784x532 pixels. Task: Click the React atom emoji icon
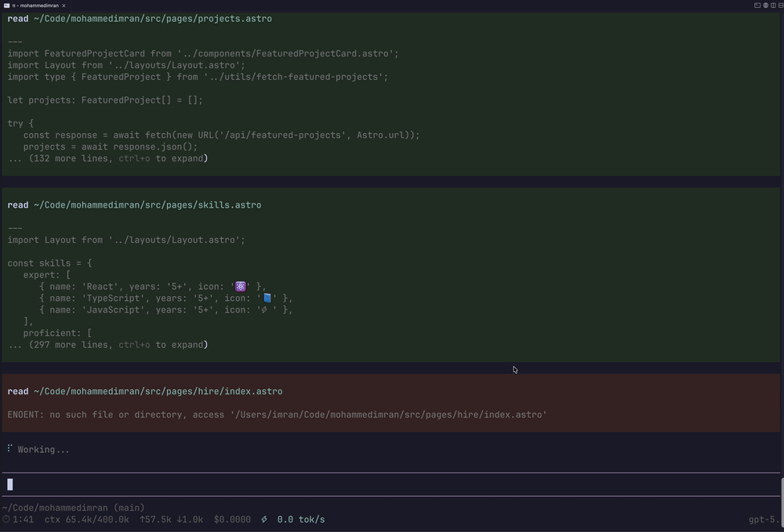tap(241, 286)
